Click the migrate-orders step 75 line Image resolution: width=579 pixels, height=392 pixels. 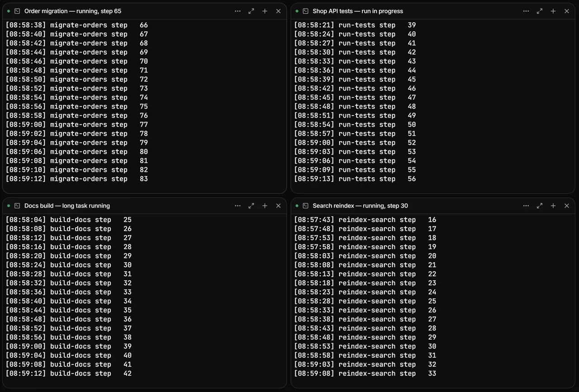click(x=77, y=107)
